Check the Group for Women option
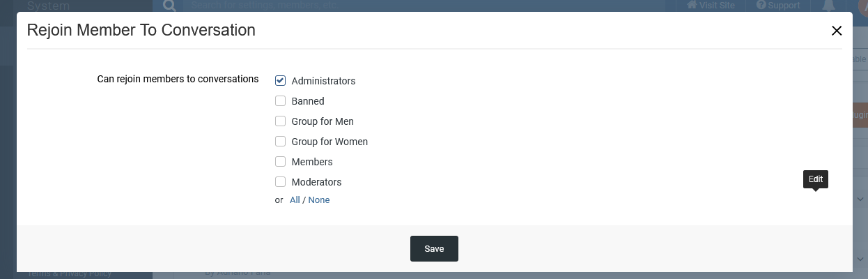The image size is (868, 279). click(281, 142)
